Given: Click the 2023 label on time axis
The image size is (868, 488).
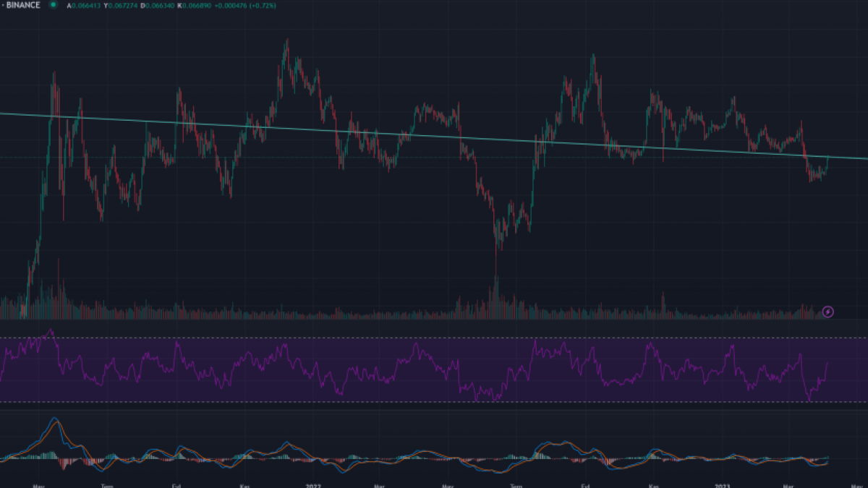Looking at the screenshot, I should (723, 486).
